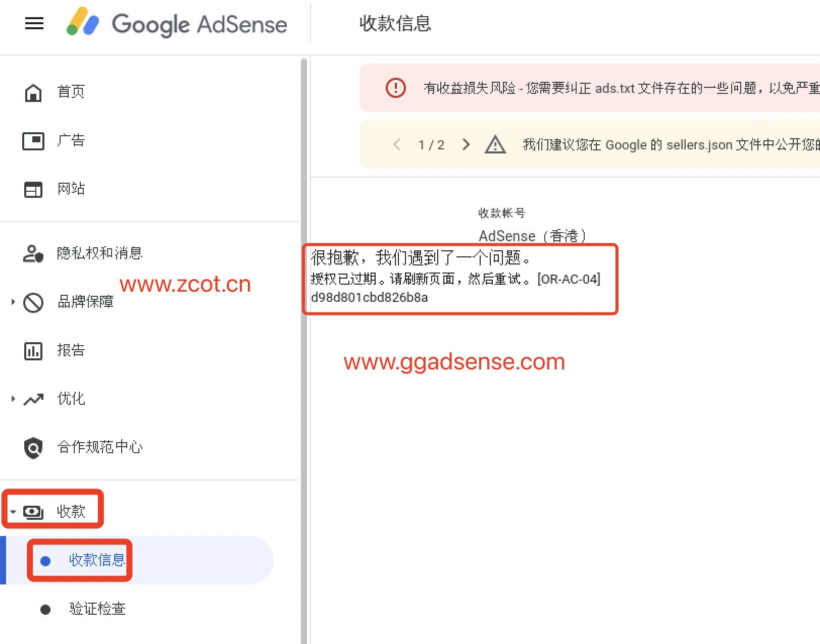Go to next notification with right chevron
The image size is (820, 644).
(466, 145)
